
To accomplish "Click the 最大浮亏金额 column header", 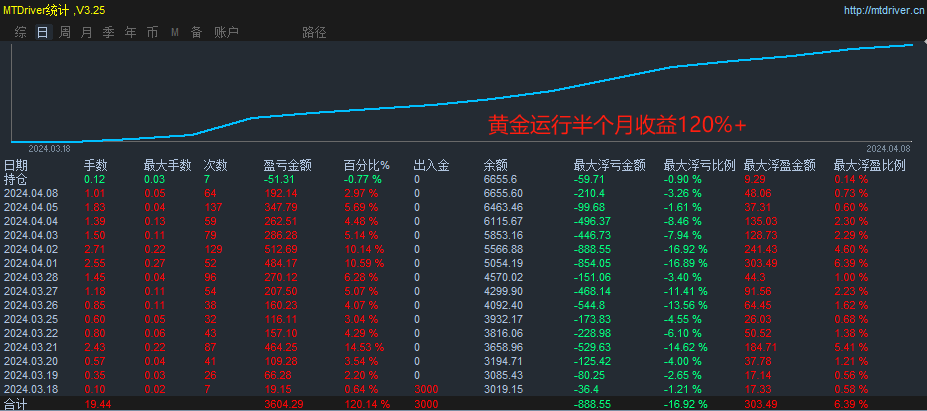I will tap(610, 166).
